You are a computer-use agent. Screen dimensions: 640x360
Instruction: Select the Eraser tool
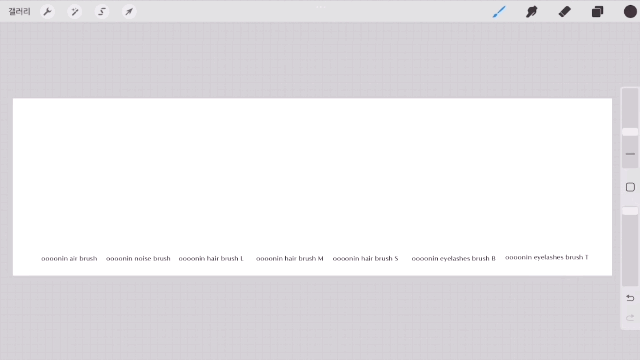tap(564, 11)
